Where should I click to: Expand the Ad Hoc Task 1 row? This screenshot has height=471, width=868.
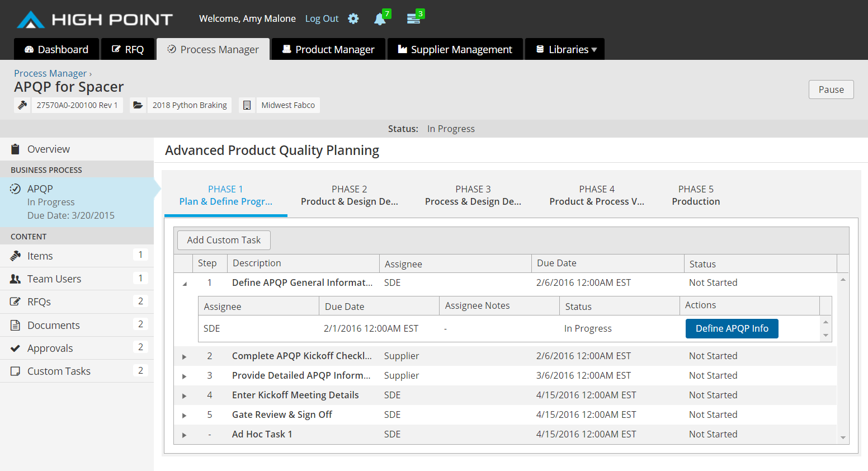[x=185, y=435]
